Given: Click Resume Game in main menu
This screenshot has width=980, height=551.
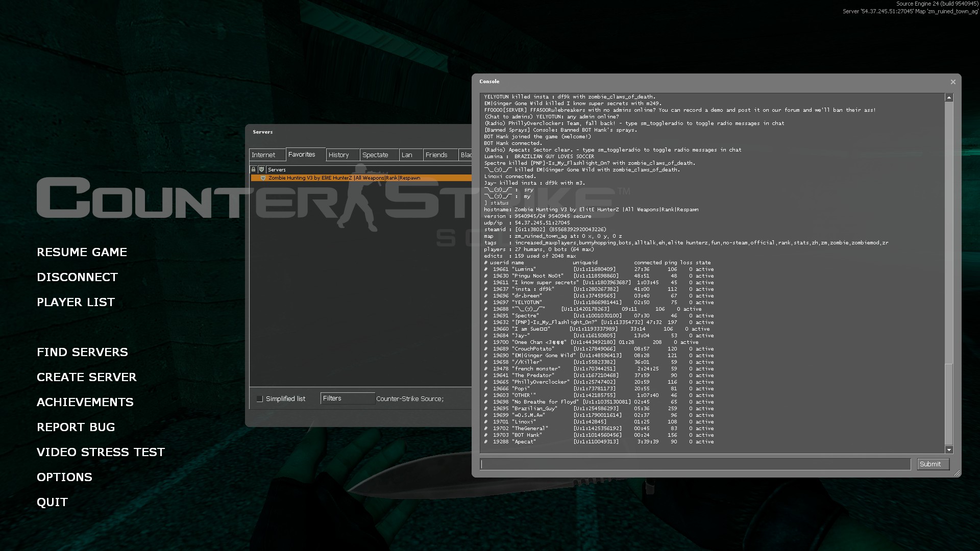Looking at the screenshot, I should coord(82,252).
